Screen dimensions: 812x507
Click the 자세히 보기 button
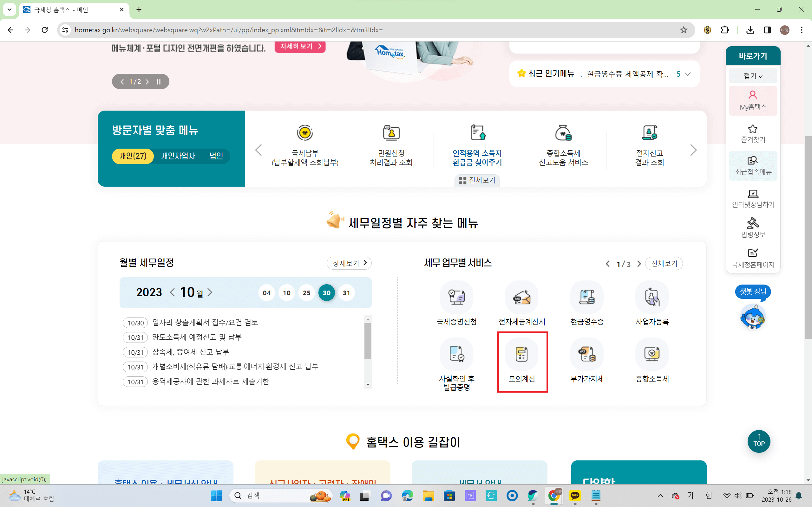pyautogui.click(x=300, y=47)
